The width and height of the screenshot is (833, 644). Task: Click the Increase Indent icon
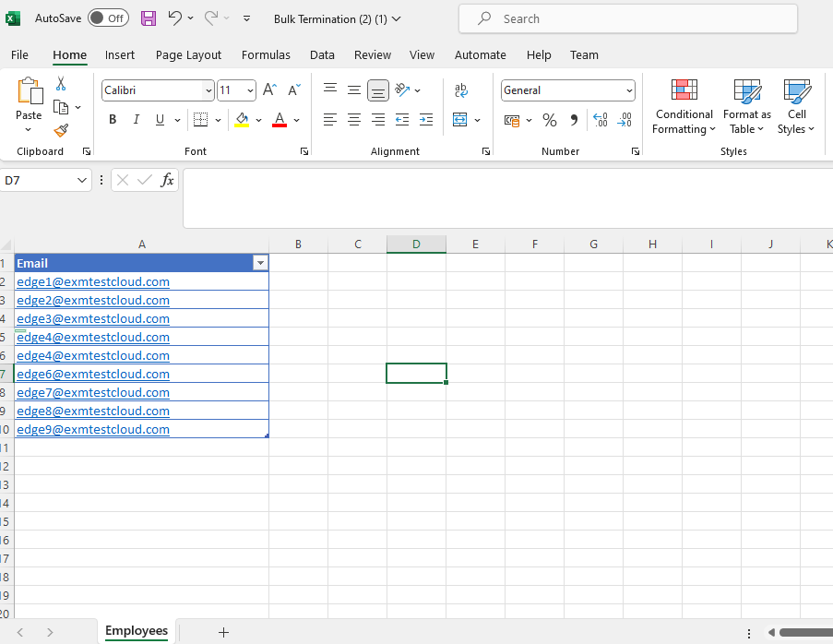point(425,120)
